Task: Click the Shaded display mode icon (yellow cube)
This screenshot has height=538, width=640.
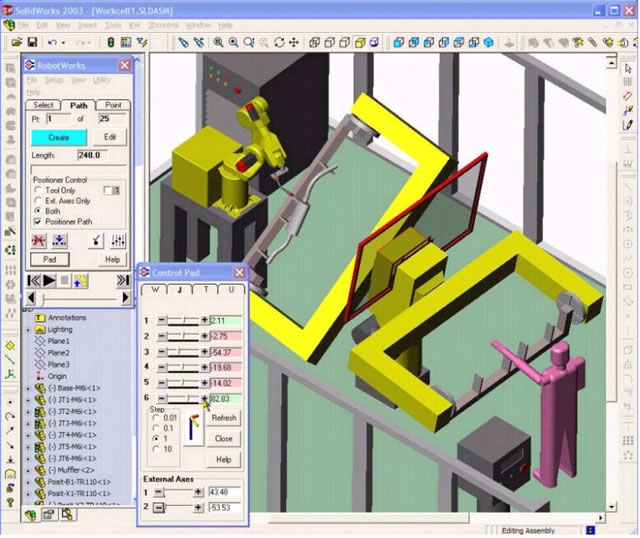Action: point(360,42)
